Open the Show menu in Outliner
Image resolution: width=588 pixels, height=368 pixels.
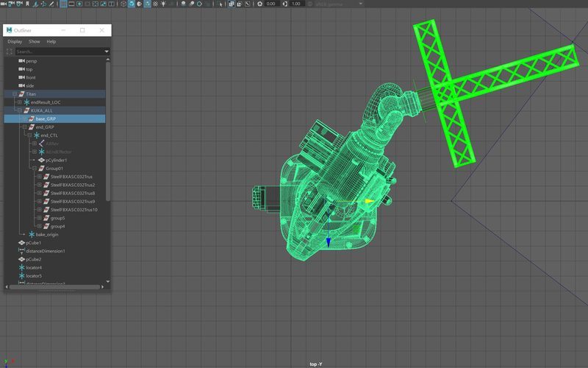point(34,41)
